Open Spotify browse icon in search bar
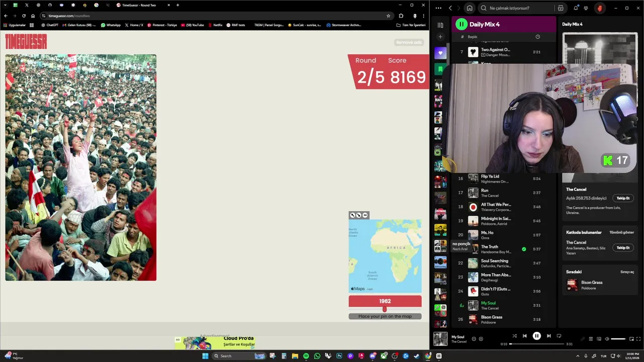 coord(560,8)
